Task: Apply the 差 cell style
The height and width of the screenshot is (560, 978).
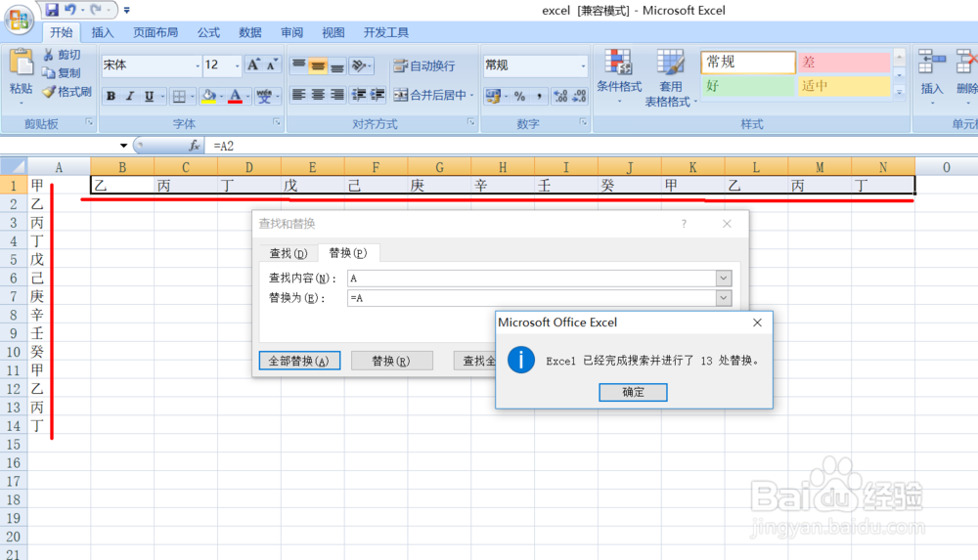Action: click(843, 63)
